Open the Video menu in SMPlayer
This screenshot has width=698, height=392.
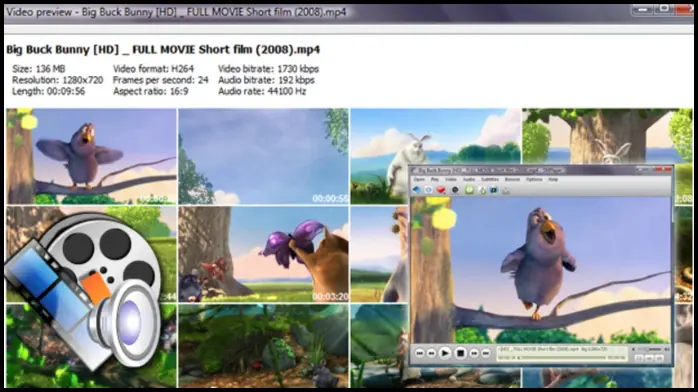click(x=451, y=179)
